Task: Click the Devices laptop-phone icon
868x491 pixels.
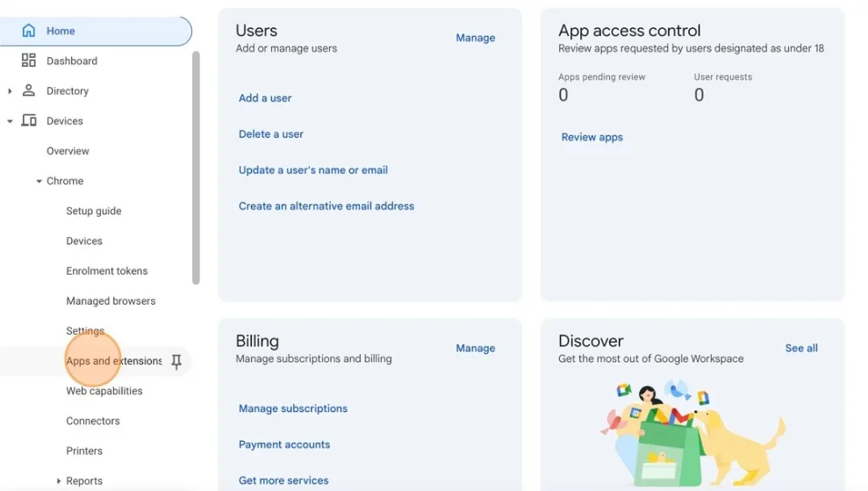Action: click(x=29, y=120)
